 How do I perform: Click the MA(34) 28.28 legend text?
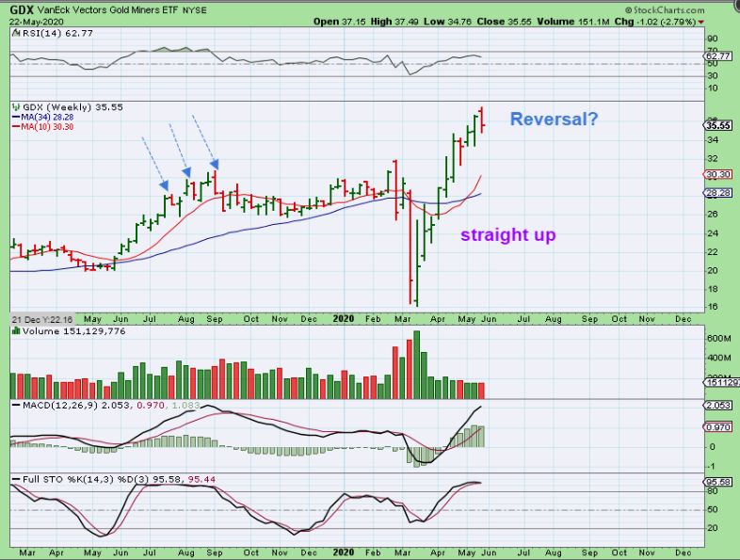click(x=47, y=117)
